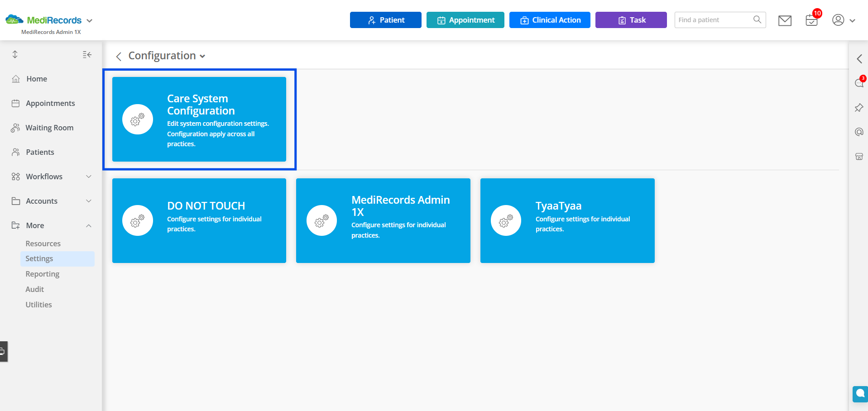Click the back arrow beside Configuration
The image size is (868, 411).
(x=119, y=56)
